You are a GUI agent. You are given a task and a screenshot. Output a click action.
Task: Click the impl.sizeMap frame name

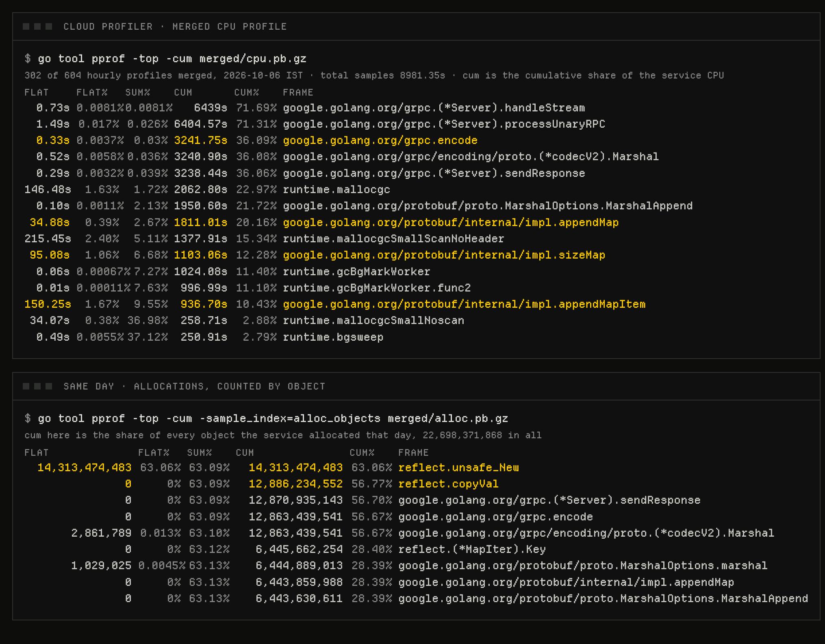444,255
